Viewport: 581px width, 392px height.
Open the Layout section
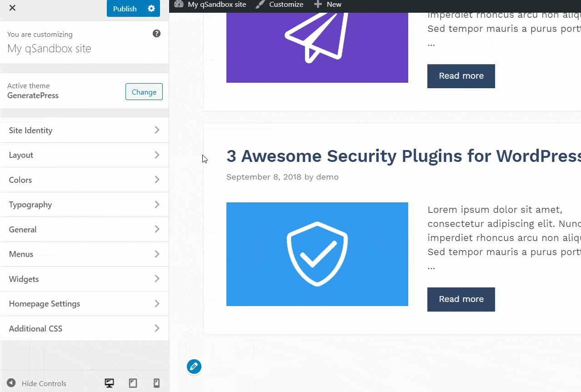pyautogui.click(x=84, y=155)
